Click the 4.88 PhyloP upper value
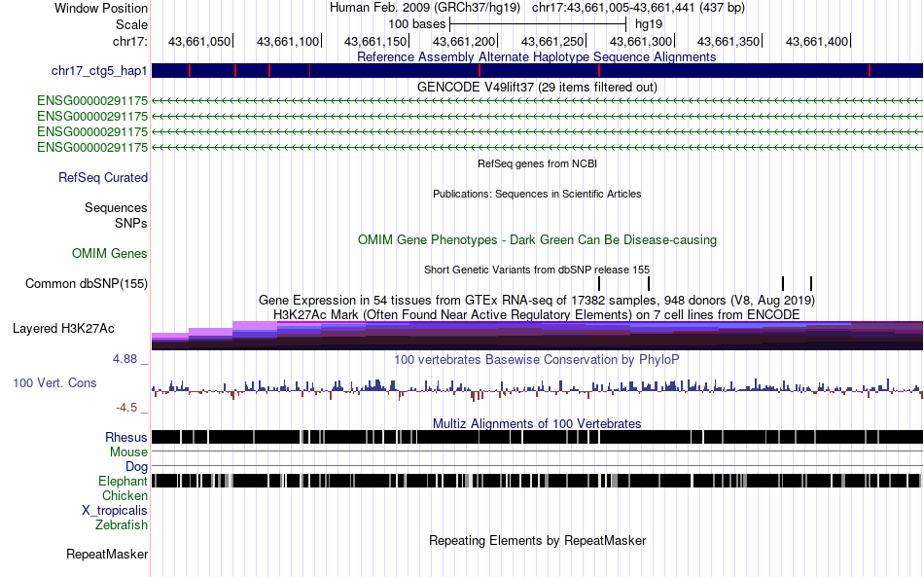Viewport: 924px width, 577px height. (124, 359)
